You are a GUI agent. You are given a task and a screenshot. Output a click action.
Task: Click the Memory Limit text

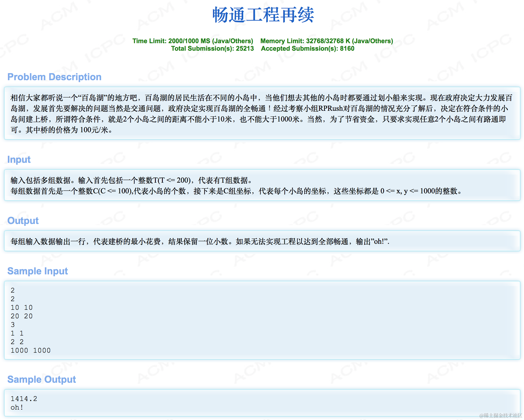(x=326, y=41)
